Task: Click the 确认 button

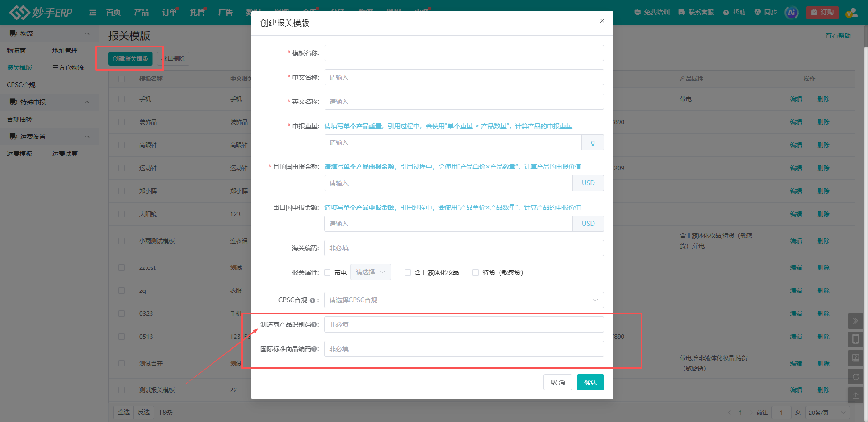Action: 590,382
